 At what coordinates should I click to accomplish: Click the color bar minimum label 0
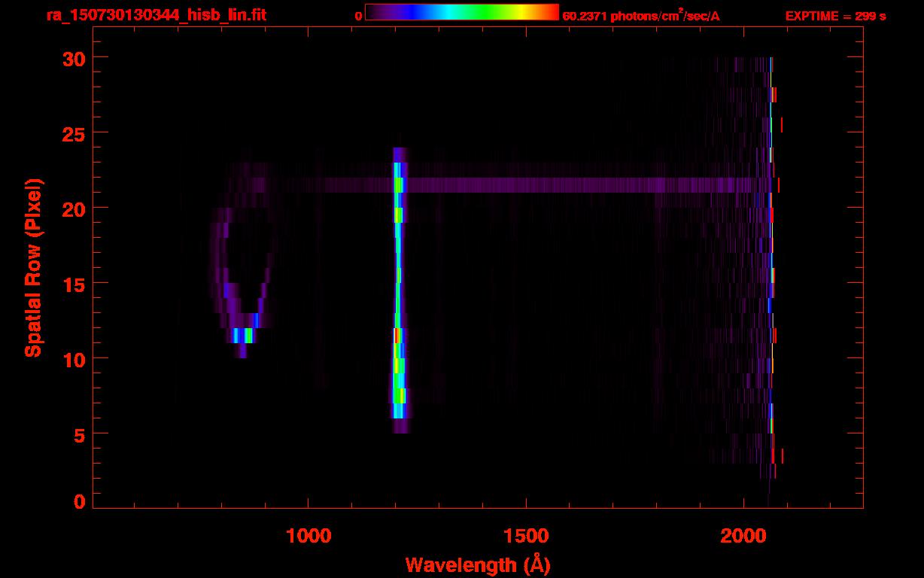pos(359,16)
